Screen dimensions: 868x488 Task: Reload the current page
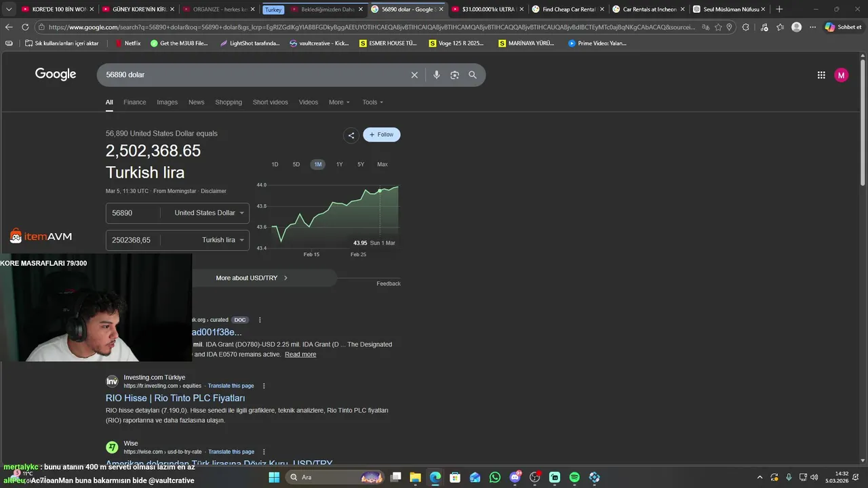pyautogui.click(x=25, y=27)
